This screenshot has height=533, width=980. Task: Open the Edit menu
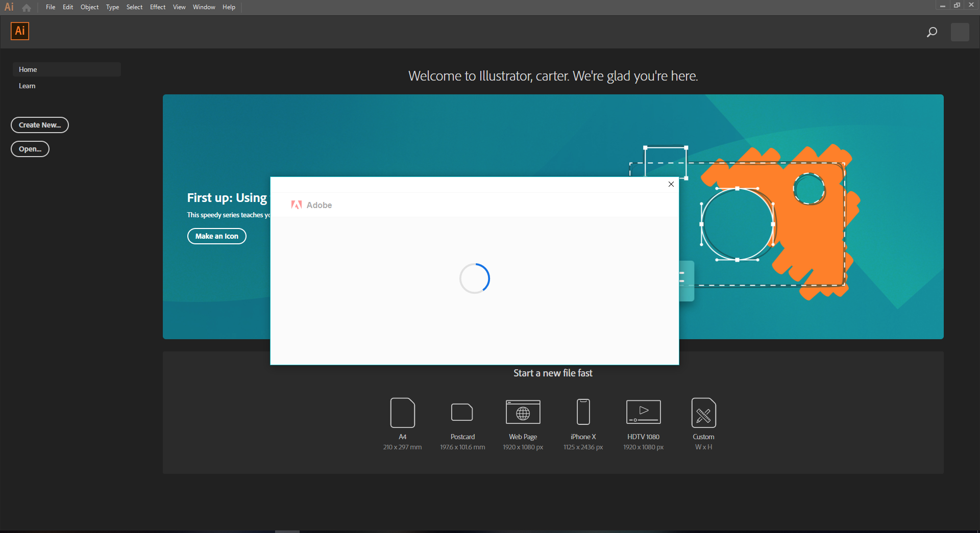[x=68, y=7]
